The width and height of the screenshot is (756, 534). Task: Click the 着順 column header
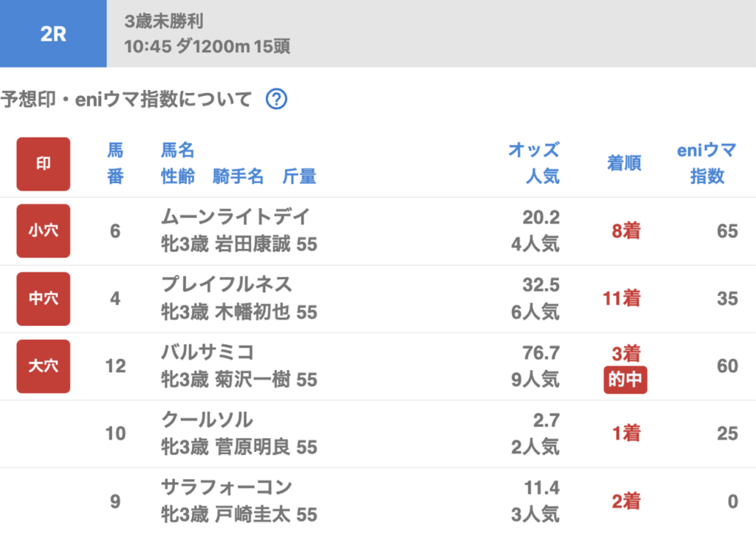624,163
